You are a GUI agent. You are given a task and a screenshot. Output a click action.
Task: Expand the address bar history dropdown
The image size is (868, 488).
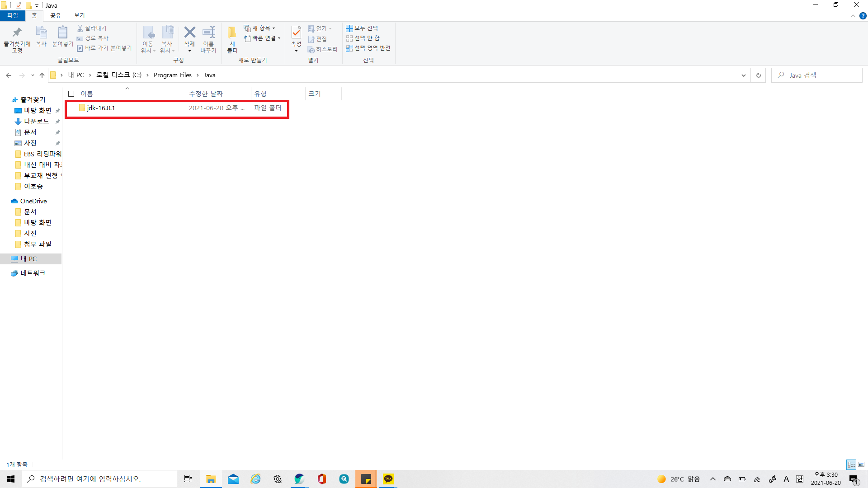point(743,75)
